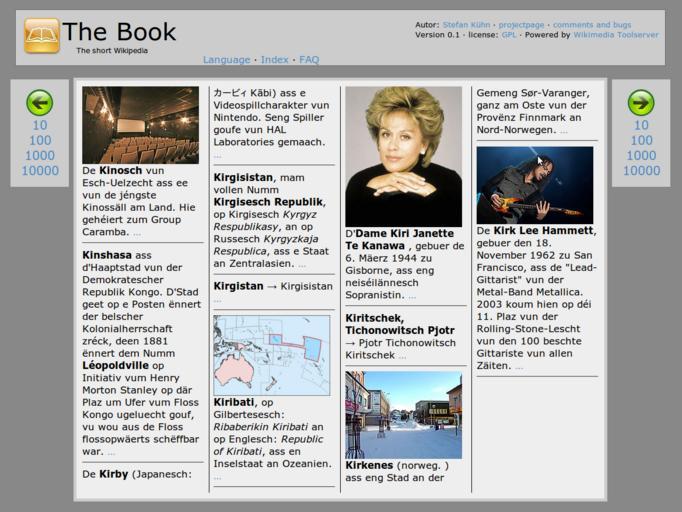Open Wikimedia Toolserver link
This screenshot has width=682, height=512.
coord(616,35)
